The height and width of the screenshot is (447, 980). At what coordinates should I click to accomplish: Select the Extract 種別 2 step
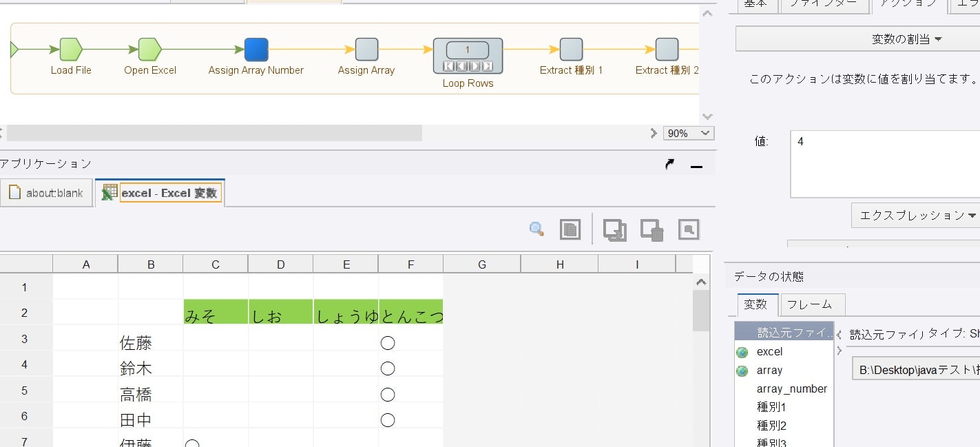[667, 50]
